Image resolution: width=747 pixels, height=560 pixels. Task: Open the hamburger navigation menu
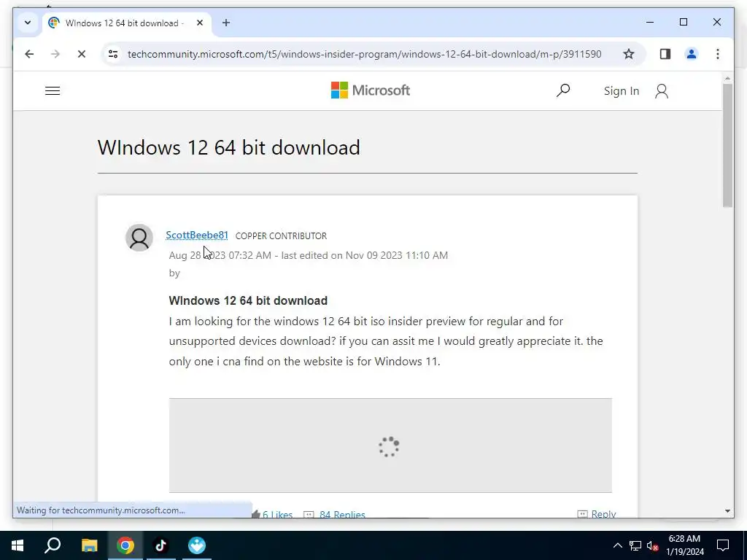point(53,91)
